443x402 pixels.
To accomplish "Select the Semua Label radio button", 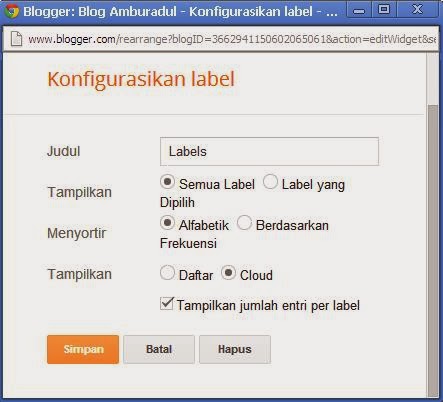I will [x=167, y=182].
